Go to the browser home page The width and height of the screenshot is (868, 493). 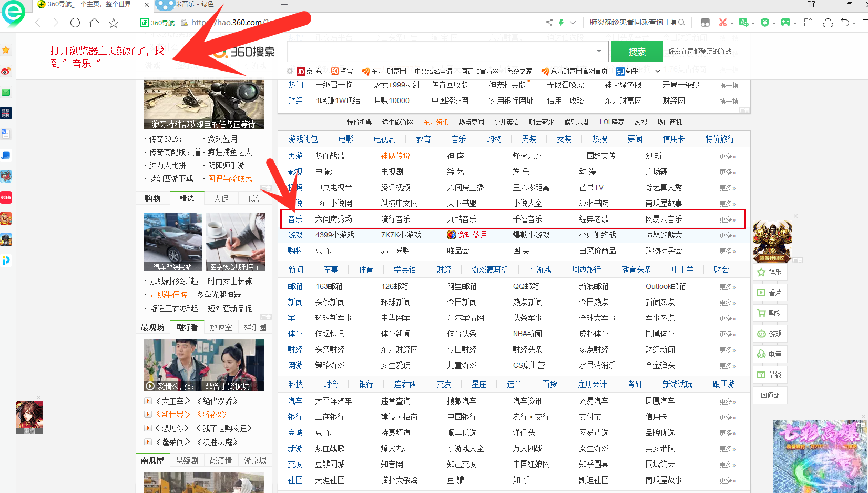[x=95, y=23]
